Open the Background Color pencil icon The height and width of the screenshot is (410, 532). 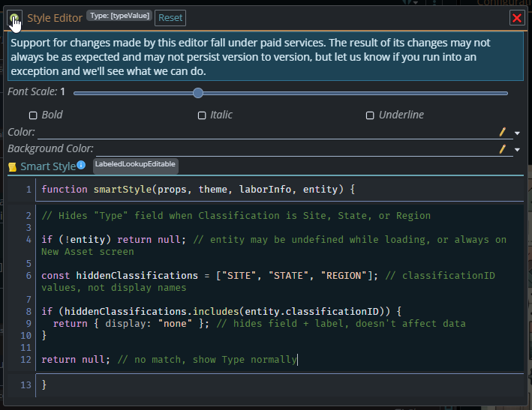coord(503,149)
